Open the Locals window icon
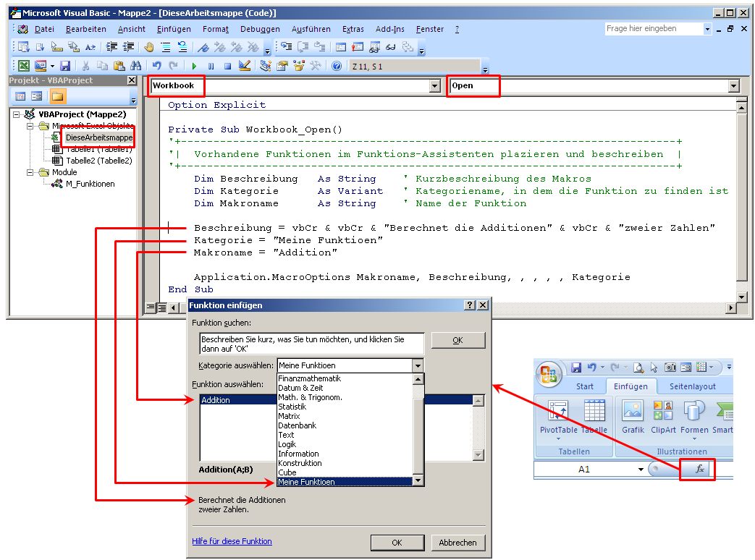The height and width of the screenshot is (560, 755). [x=341, y=47]
